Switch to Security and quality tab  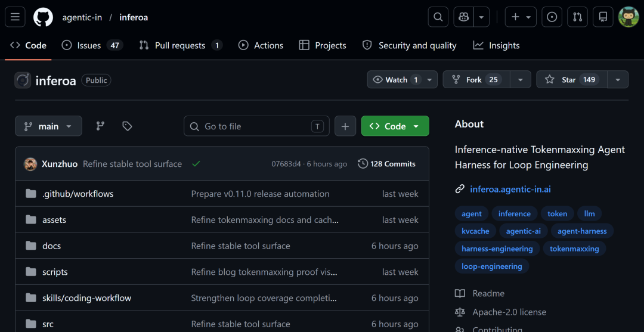[x=410, y=45]
